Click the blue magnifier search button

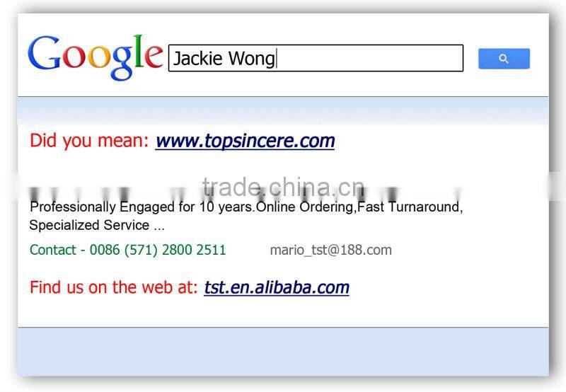(504, 59)
